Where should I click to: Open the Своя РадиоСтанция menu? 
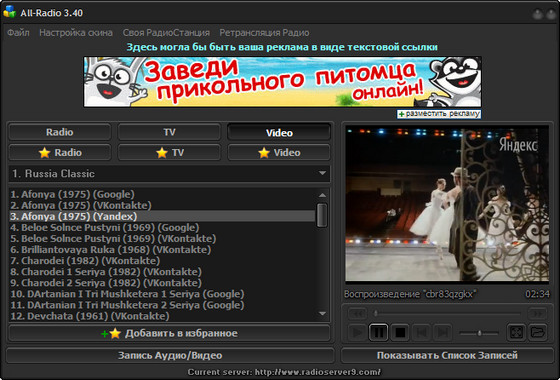coord(166,33)
